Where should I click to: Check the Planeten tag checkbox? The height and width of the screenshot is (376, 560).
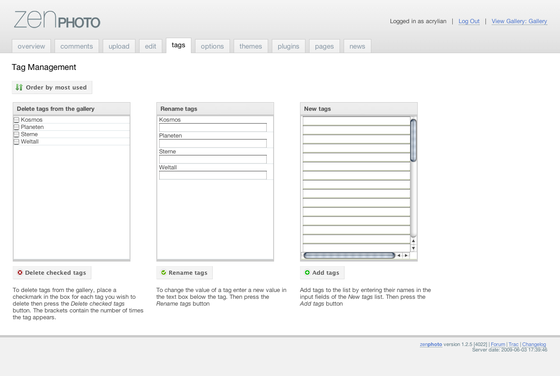16,127
